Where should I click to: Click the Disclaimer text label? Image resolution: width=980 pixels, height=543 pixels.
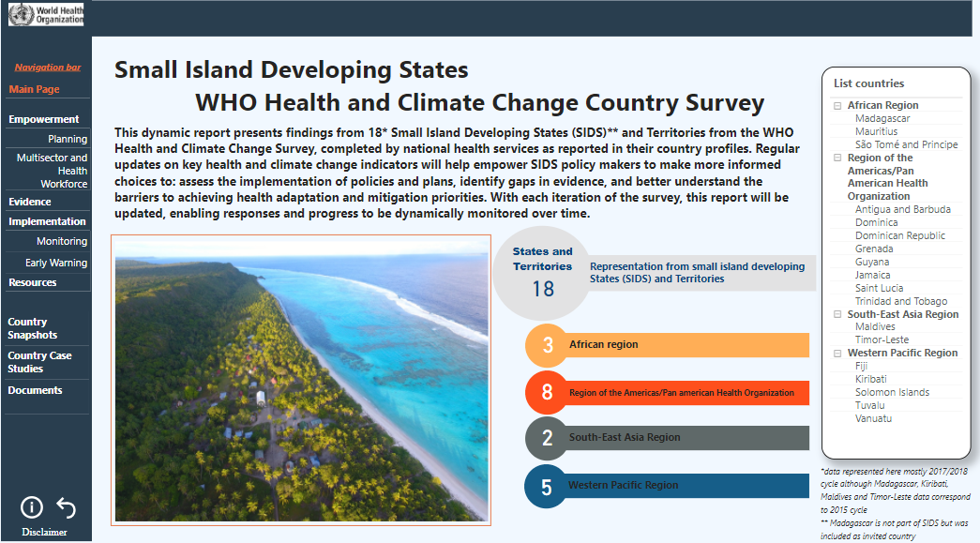tap(44, 533)
